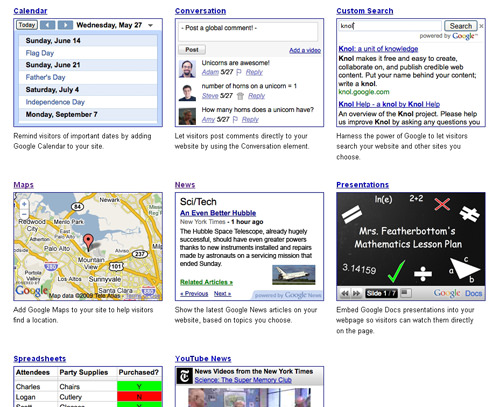Open the Maps heading link
The width and height of the screenshot is (500, 407).
(x=23, y=185)
